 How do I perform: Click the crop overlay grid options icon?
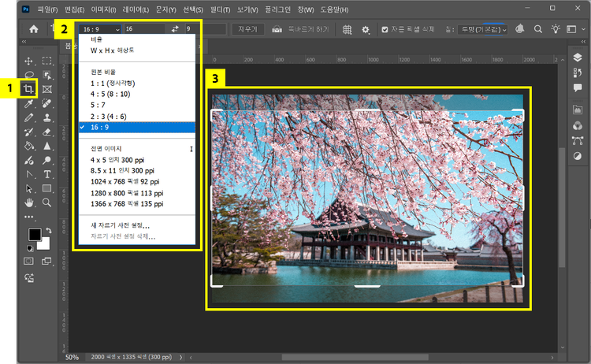[347, 29]
